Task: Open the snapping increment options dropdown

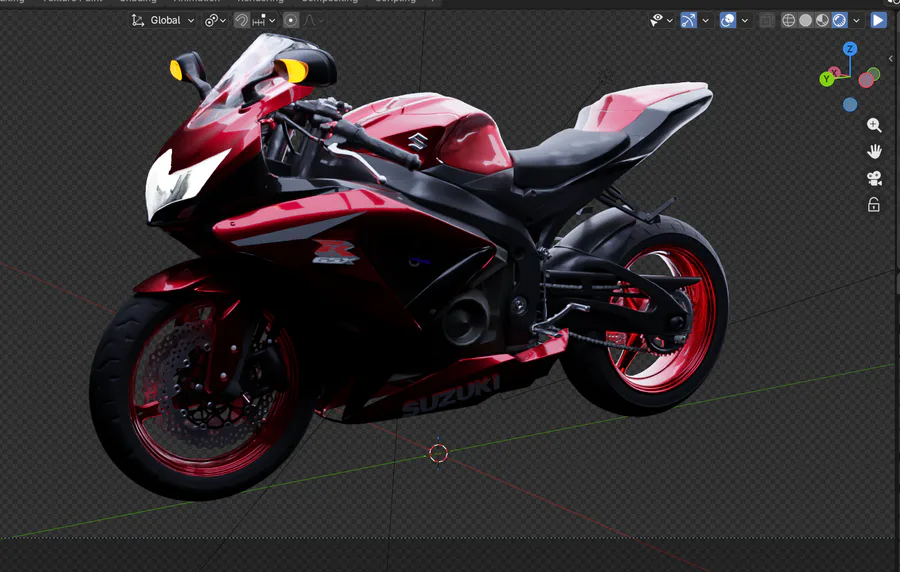Action: pyautogui.click(x=264, y=21)
